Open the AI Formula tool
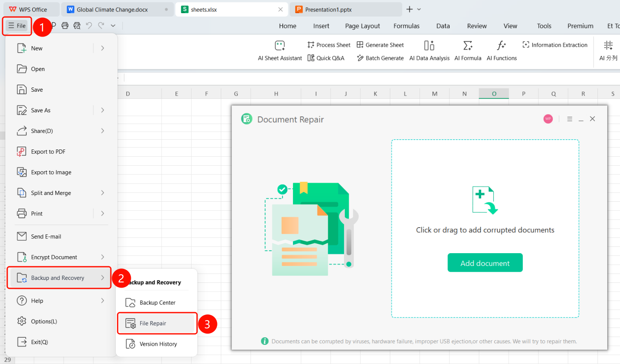The width and height of the screenshot is (620, 364). 468,51
